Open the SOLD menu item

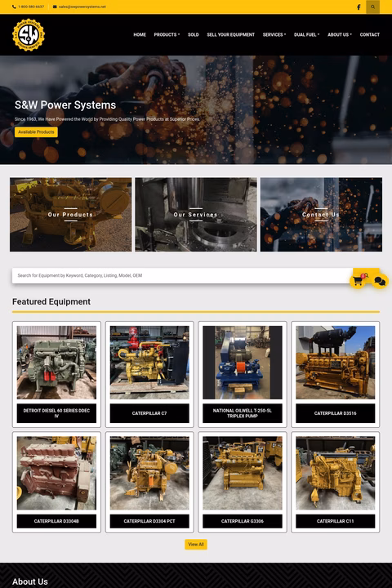[x=194, y=34]
